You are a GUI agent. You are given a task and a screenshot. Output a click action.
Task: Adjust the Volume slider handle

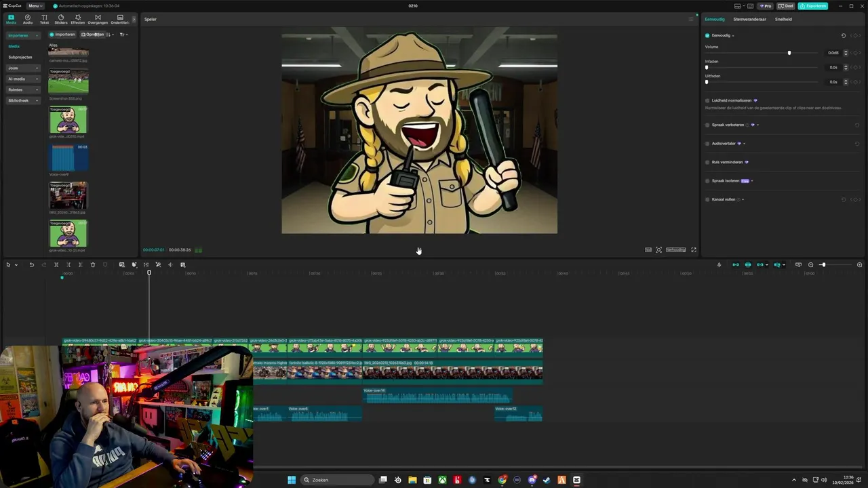[x=789, y=53]
